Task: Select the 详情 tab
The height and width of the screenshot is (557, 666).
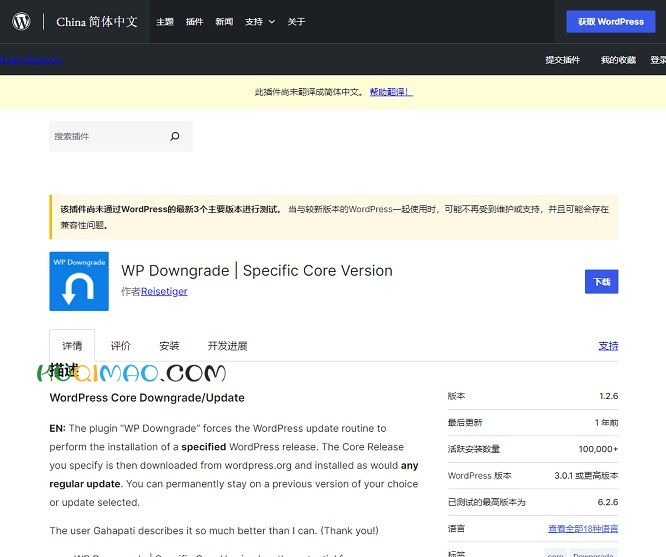Action: [x=72, y=346]
